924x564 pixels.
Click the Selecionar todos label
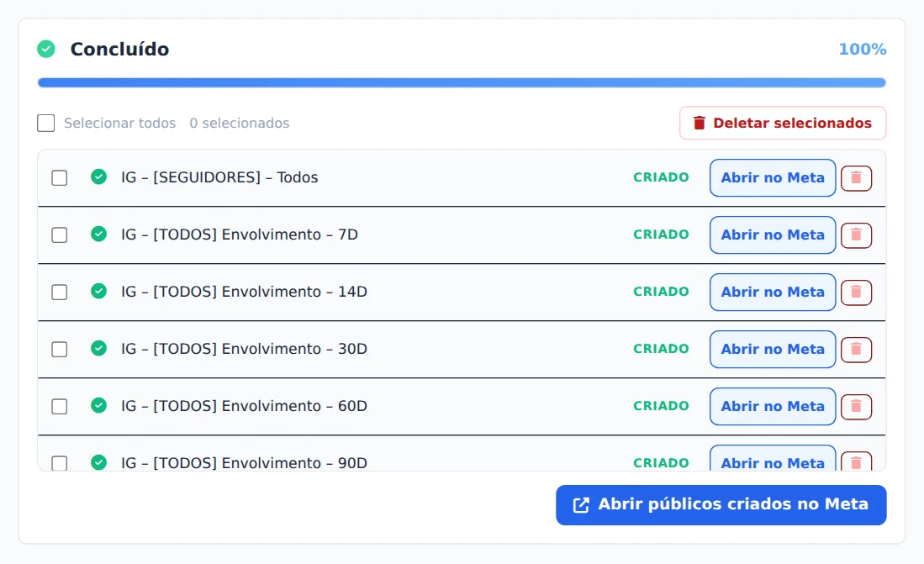119,124
